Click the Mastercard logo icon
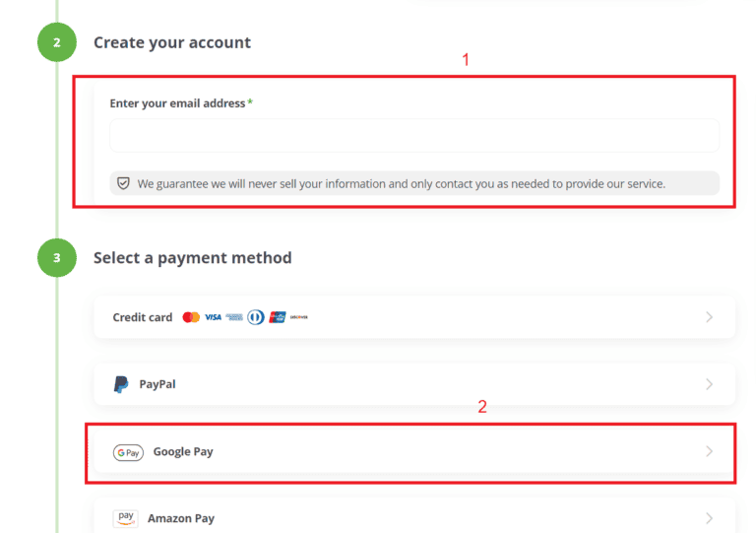Image resolution: width=756 pixels, height=533 pixels. tap(191, 317)
